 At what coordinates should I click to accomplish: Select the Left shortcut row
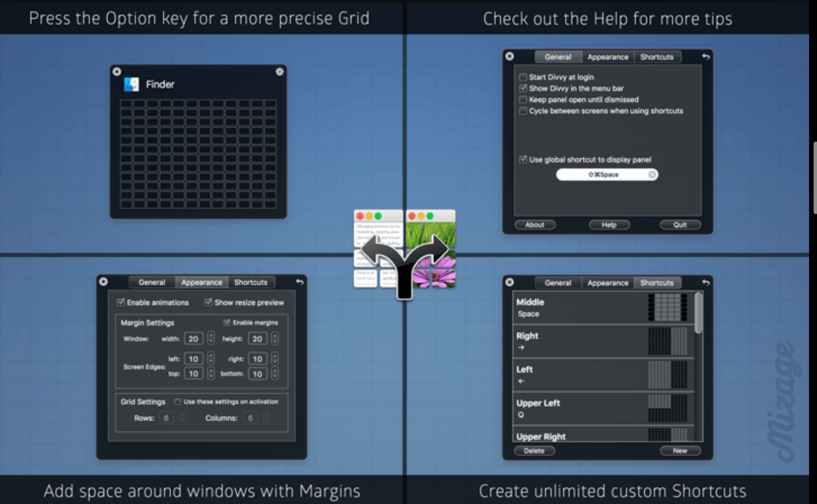(603, 374)
